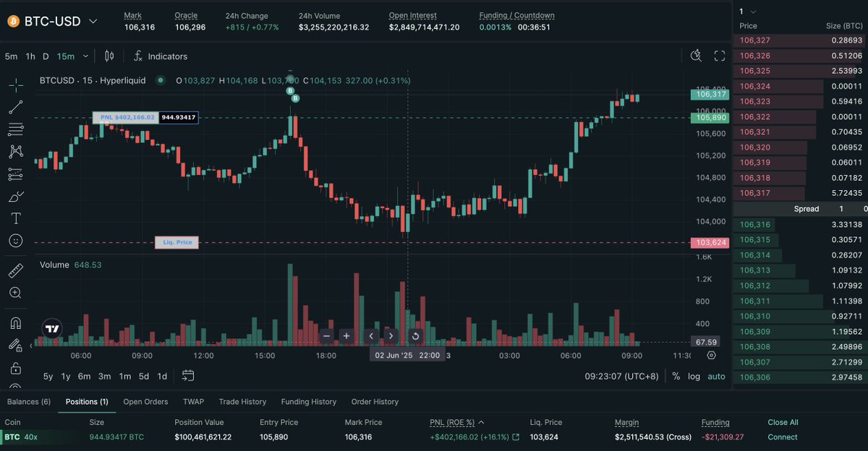Open Balances (6) tab

[x=29, y=402]
